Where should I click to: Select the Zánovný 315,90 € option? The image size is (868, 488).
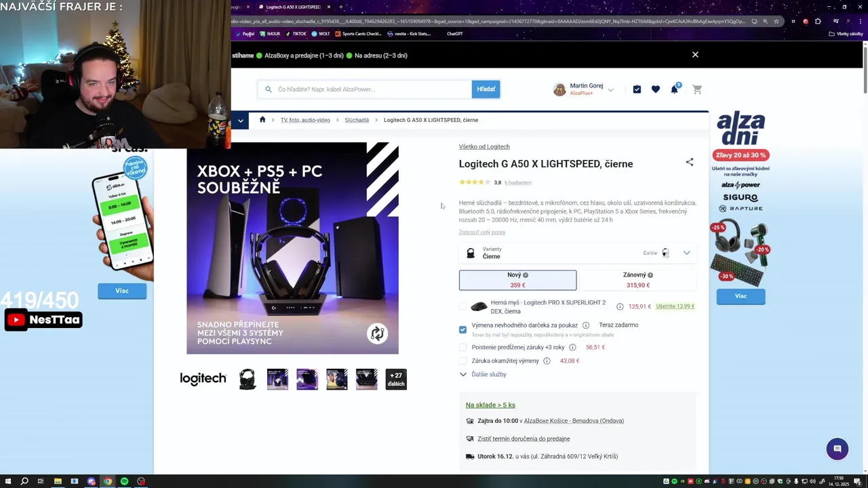point(637,280)
